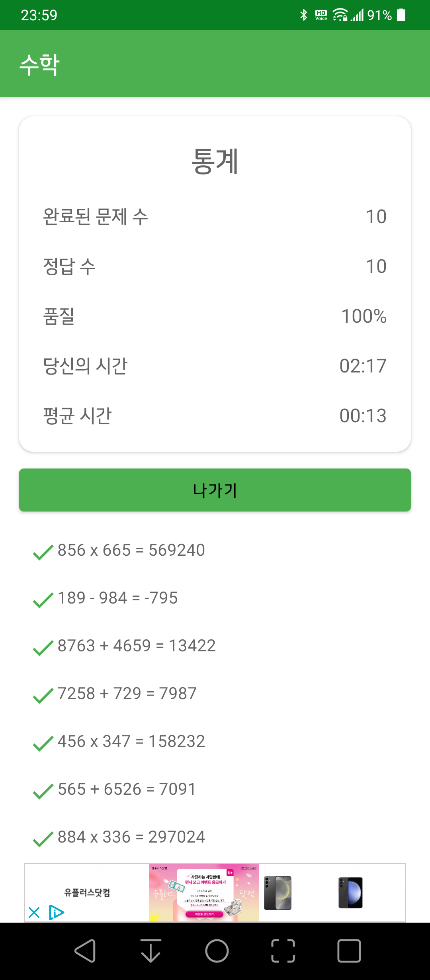Select the 884 x 336 = 297024 result
This screenshot has height=980, width=430.
[131, 837]
